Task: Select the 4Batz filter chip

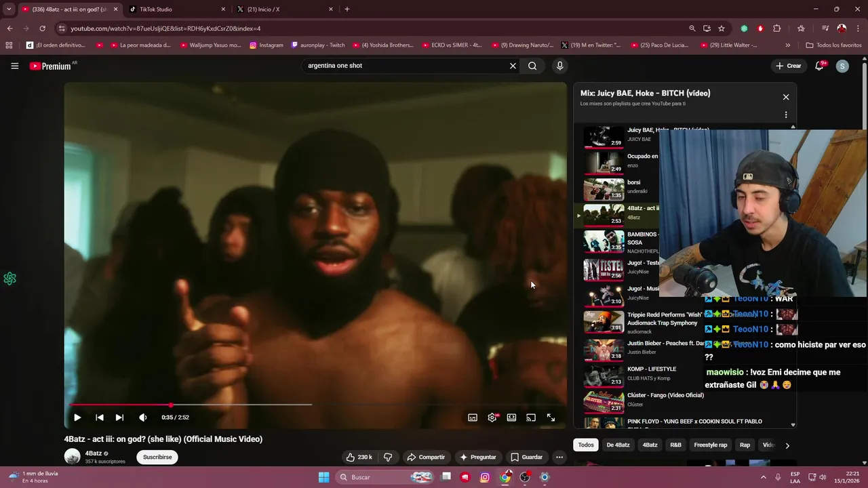Action: 650,445
